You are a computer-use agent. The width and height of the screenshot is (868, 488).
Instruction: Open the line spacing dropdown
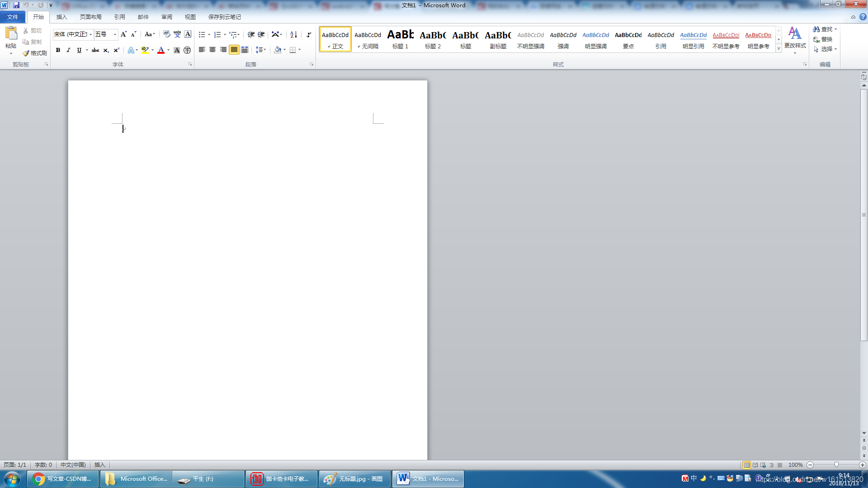pos(261,50)
